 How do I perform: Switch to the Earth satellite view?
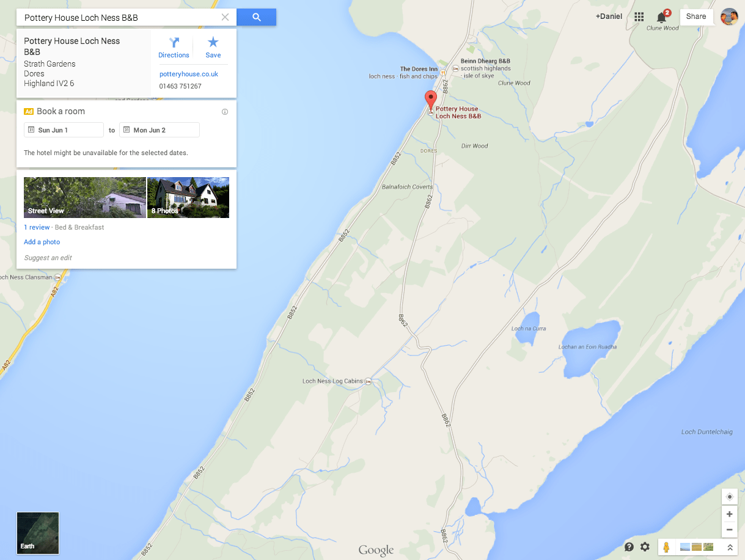(x=38, y=533)
